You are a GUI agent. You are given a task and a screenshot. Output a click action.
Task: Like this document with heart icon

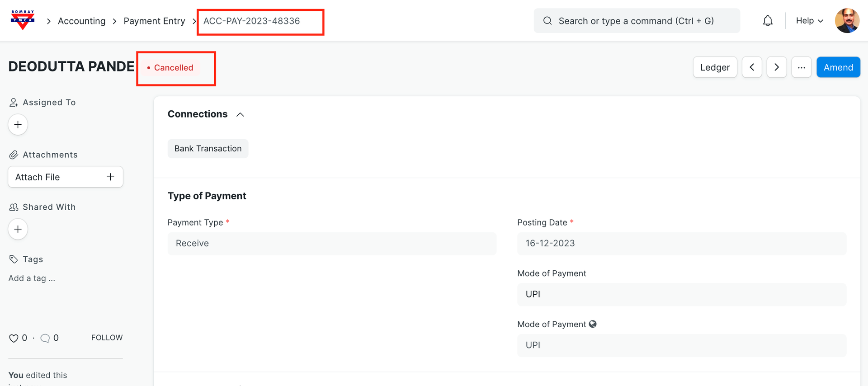click(14, 338)
